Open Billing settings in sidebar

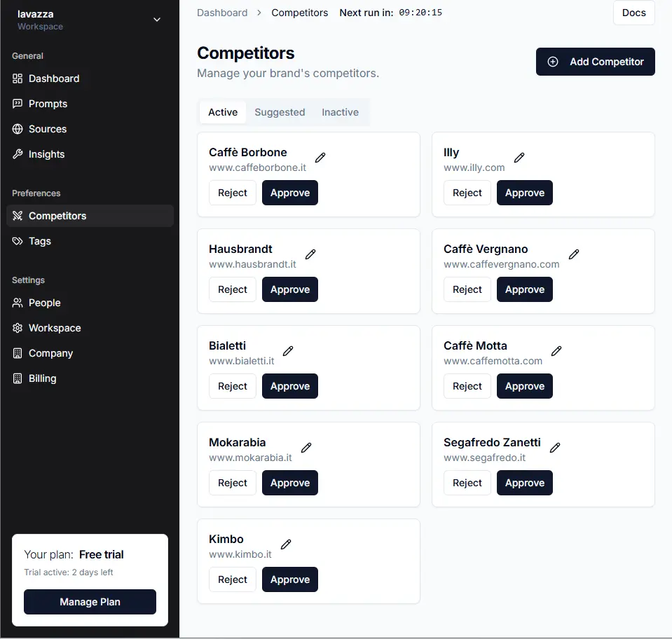point(90,378)
